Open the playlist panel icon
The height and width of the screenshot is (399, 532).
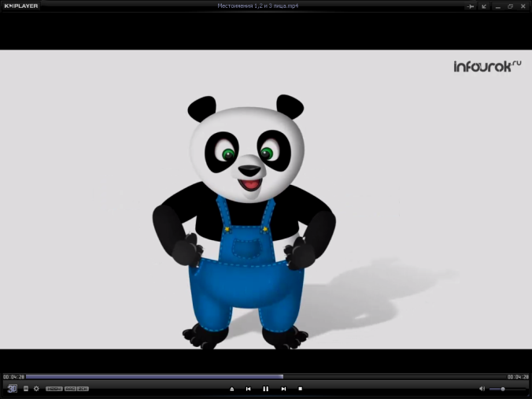(26, 389)
